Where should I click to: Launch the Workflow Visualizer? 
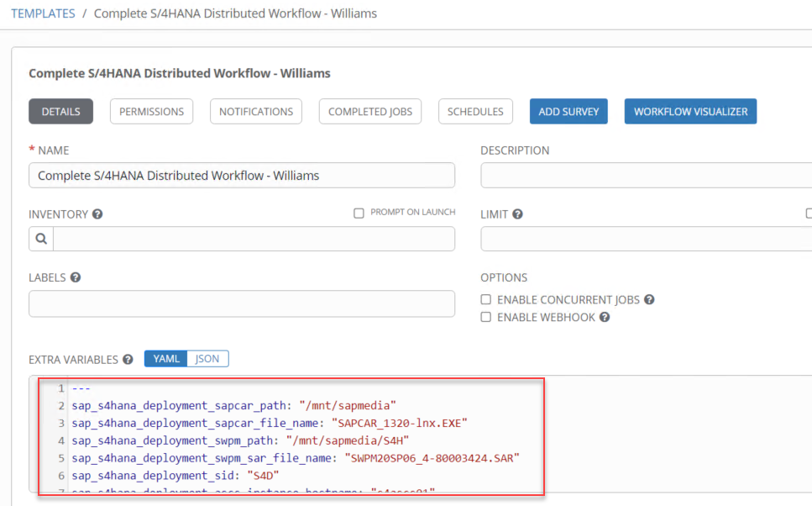[690, 112]
